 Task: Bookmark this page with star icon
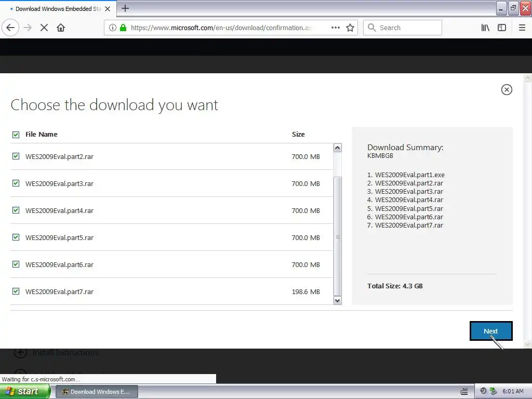point(350,28)
